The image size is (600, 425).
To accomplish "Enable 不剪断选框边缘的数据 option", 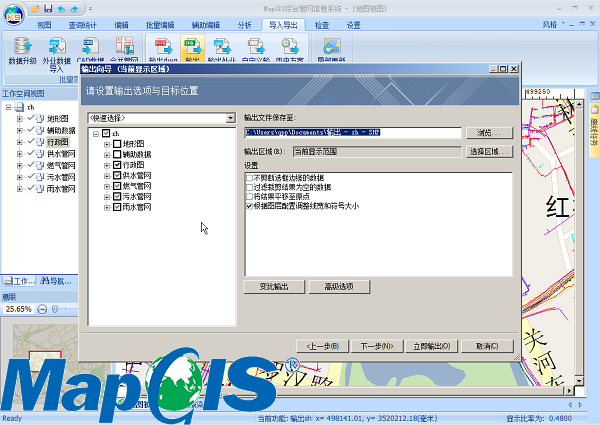I will 249,178.
